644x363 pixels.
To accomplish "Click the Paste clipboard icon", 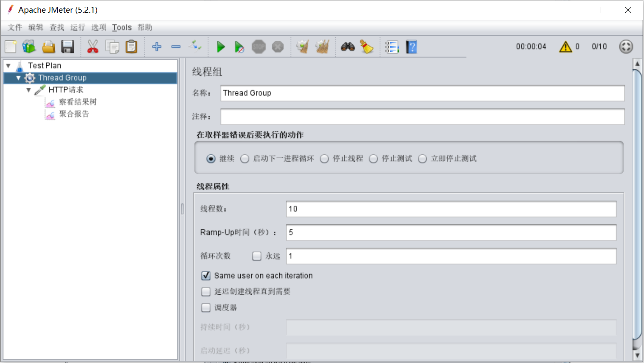I will [x=132, y=47].
